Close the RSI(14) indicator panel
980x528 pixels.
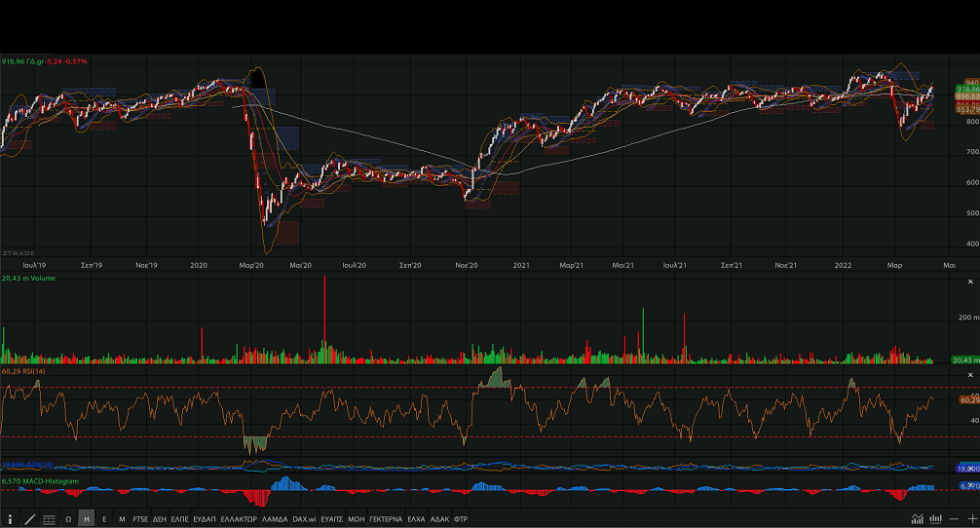[x=970, y=374]
